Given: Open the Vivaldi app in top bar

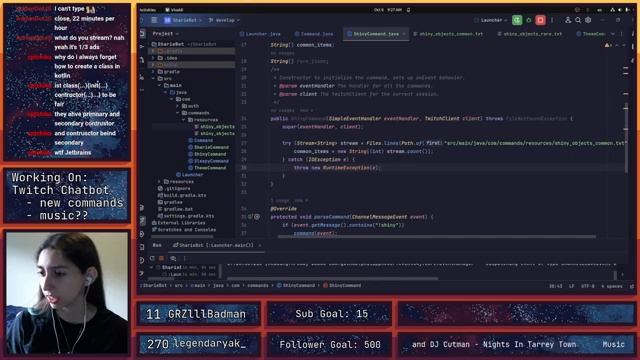Looking at the screenshot, I should tap(174, 10).
